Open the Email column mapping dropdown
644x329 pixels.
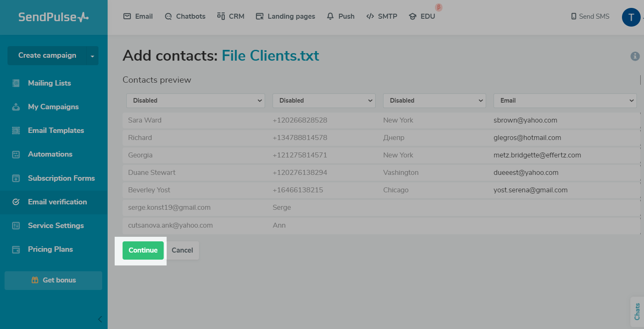point(565,101)
